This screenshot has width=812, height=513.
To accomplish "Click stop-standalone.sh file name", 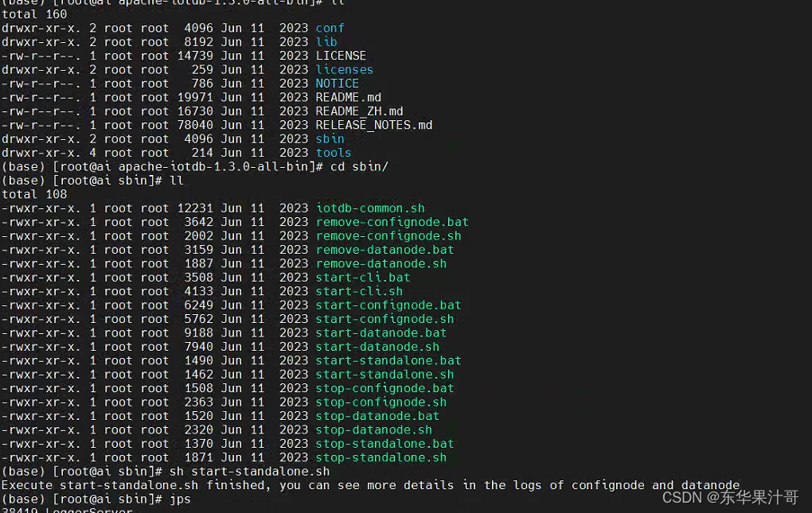I will [381, 457].
